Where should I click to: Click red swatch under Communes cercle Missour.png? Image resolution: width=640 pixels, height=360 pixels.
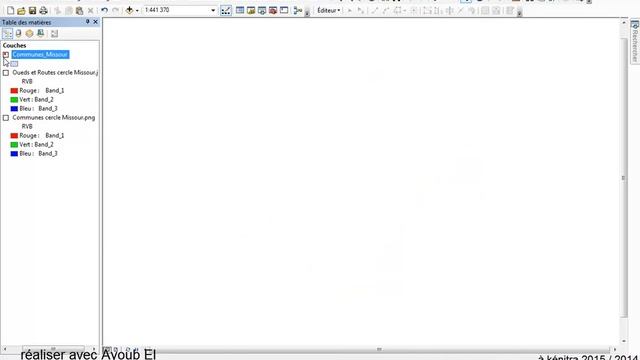14,136
